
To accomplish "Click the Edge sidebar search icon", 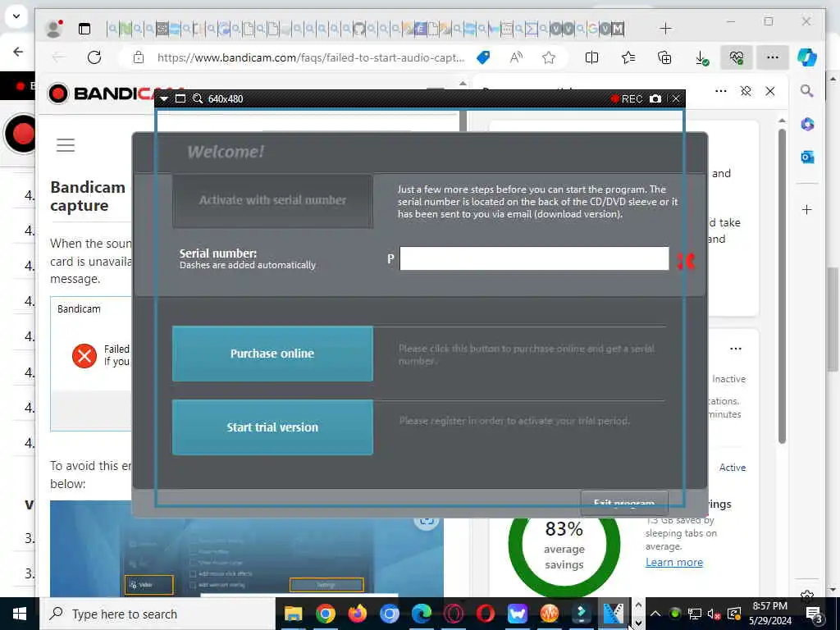I will click(807, 91).
